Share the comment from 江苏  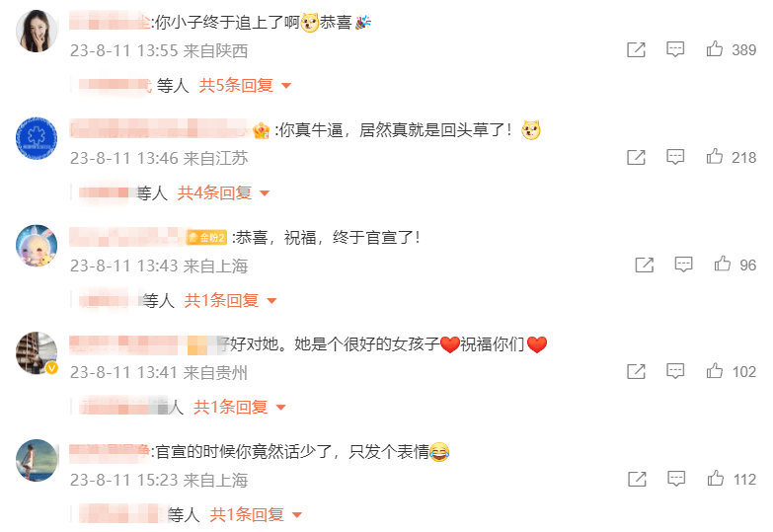[636, 157]
